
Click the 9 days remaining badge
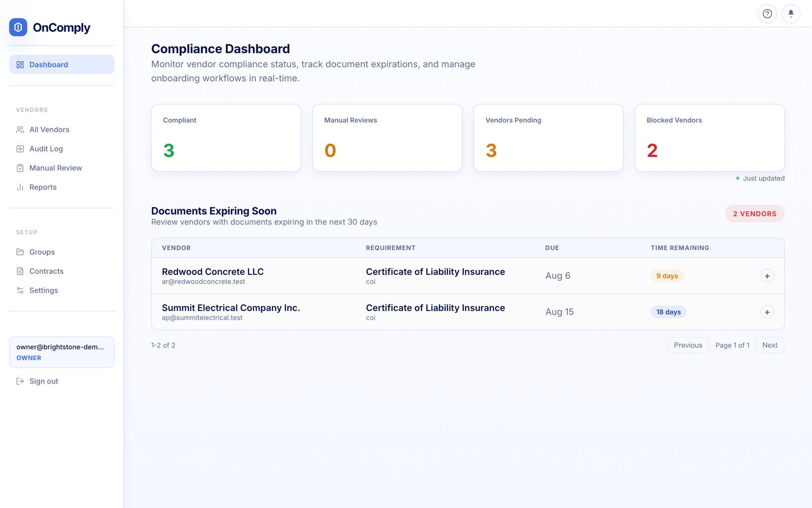[x=667, y=276]
